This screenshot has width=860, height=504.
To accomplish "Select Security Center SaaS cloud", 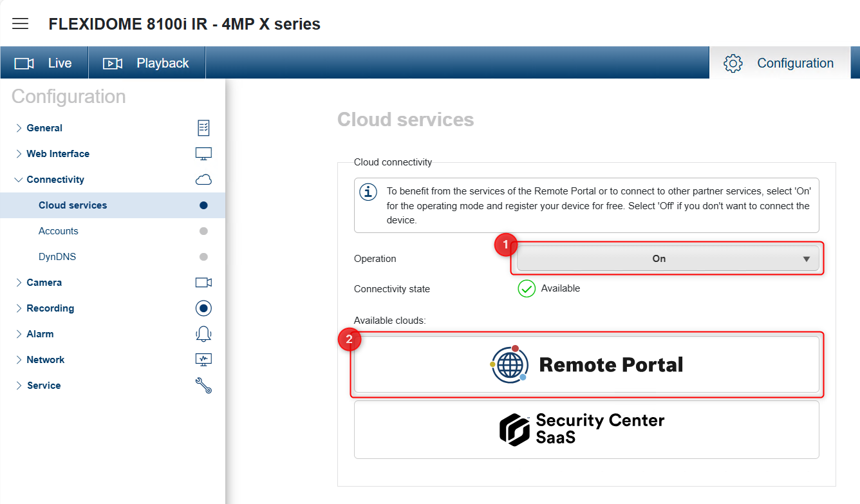I will pos(586,429).
